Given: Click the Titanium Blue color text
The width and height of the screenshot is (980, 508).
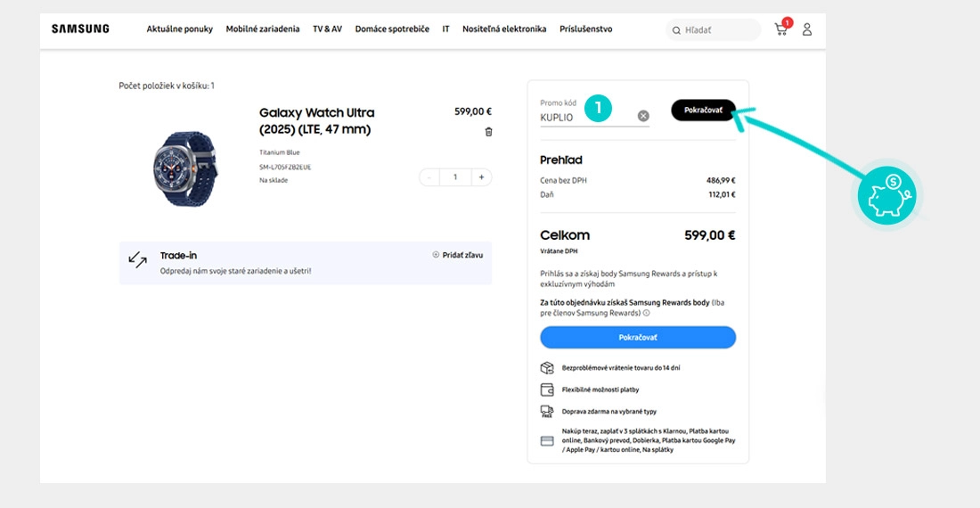Looking at the screenshot, I should (x=280, y=152).
